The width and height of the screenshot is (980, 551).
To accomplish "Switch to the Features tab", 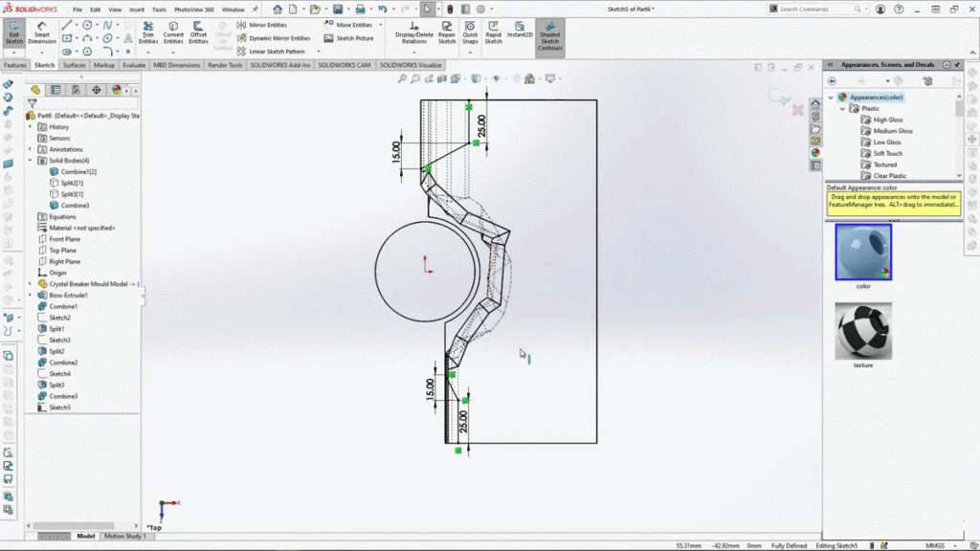I will point(15,65).
